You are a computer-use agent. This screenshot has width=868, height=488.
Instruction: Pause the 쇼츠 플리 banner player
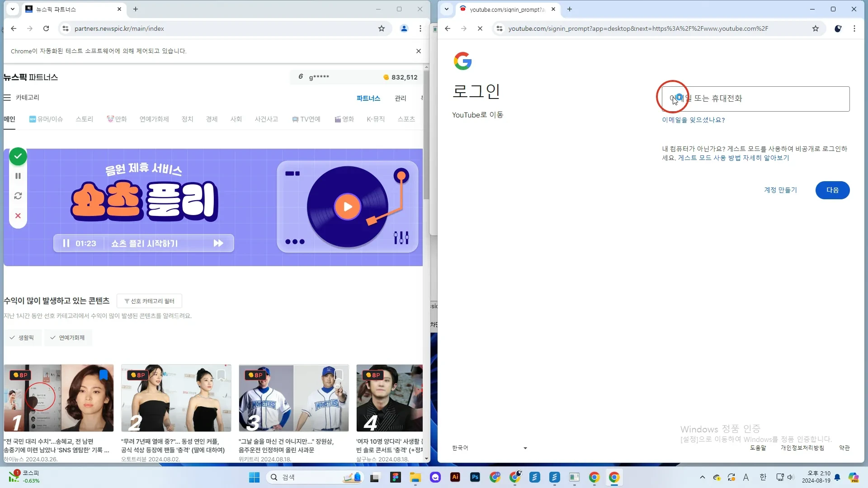coord(66,244)
